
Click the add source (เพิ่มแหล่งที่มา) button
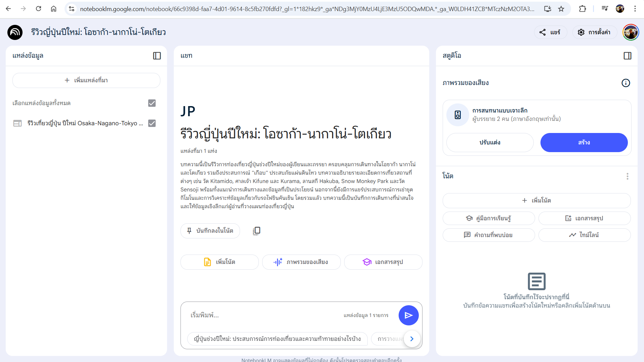coord(86,80)
